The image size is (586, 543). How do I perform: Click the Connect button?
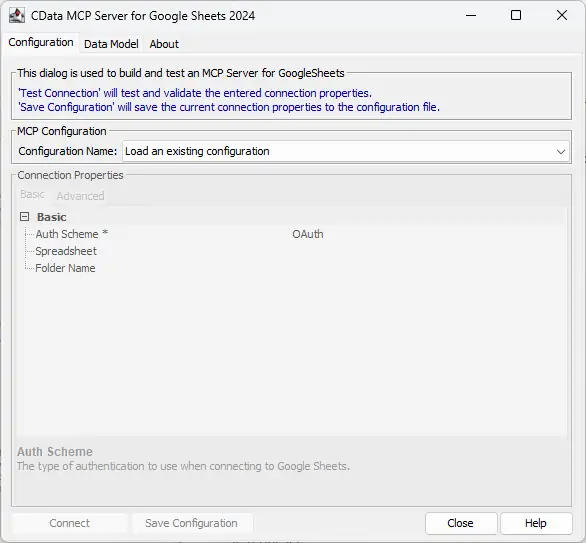pyautogui.click(x=70, y=523)
